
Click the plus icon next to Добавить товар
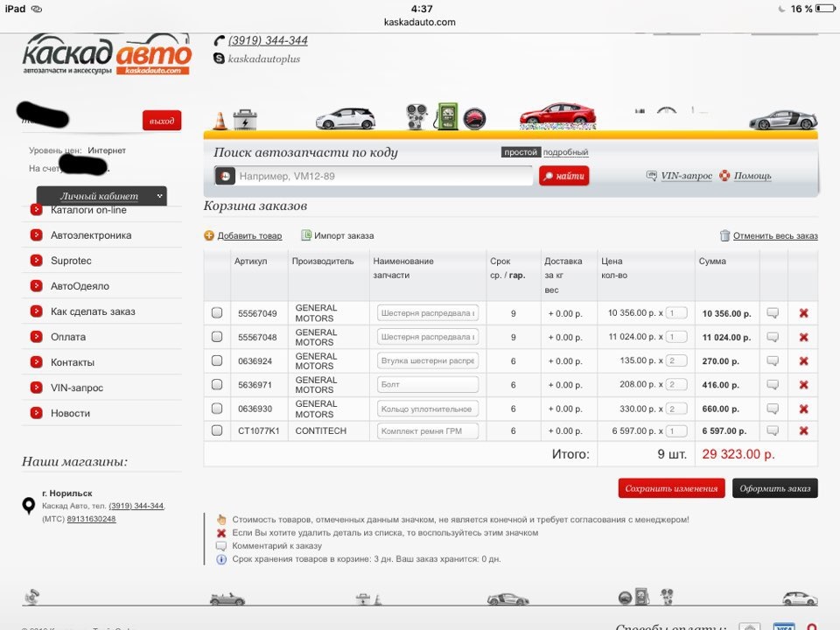pyautogui.click(x=209, y=235)
